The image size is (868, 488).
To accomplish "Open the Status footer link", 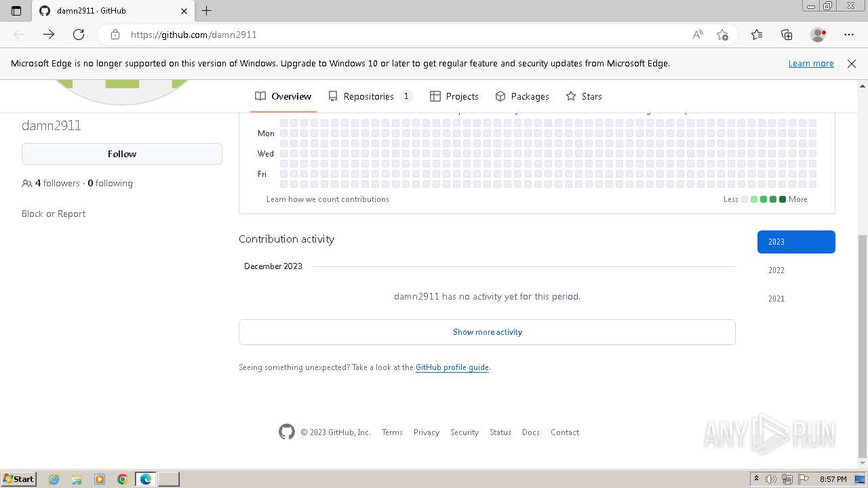I will click(x=500, y=432).
